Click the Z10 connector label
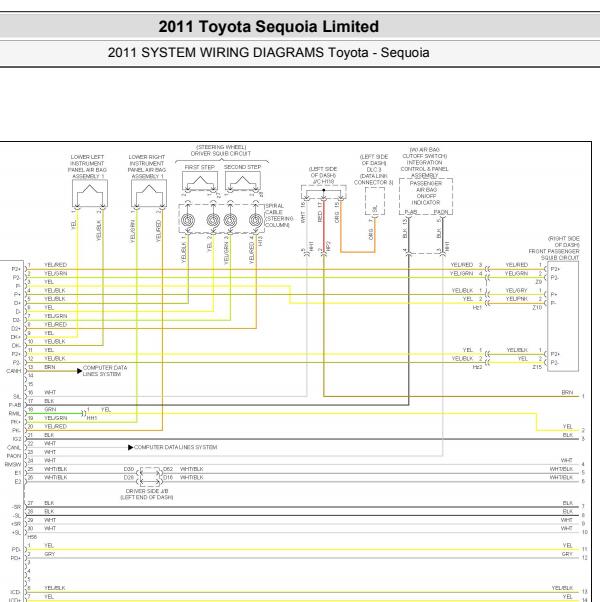The width and height of the screenshot is (600, 602). click(537, 308)
